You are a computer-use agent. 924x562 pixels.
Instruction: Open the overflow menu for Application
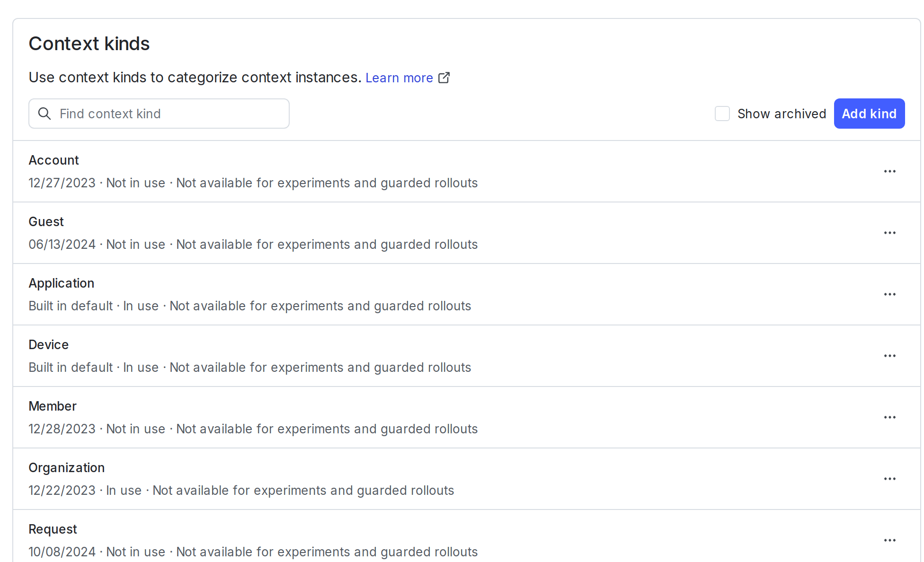[890, 294]
